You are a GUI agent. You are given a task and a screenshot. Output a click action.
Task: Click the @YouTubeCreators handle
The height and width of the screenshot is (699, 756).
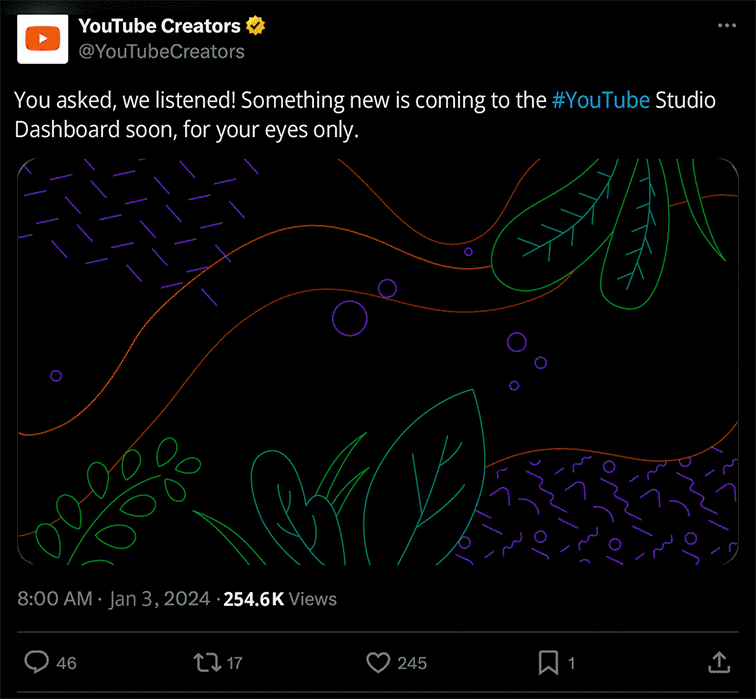tap(161, 50)
